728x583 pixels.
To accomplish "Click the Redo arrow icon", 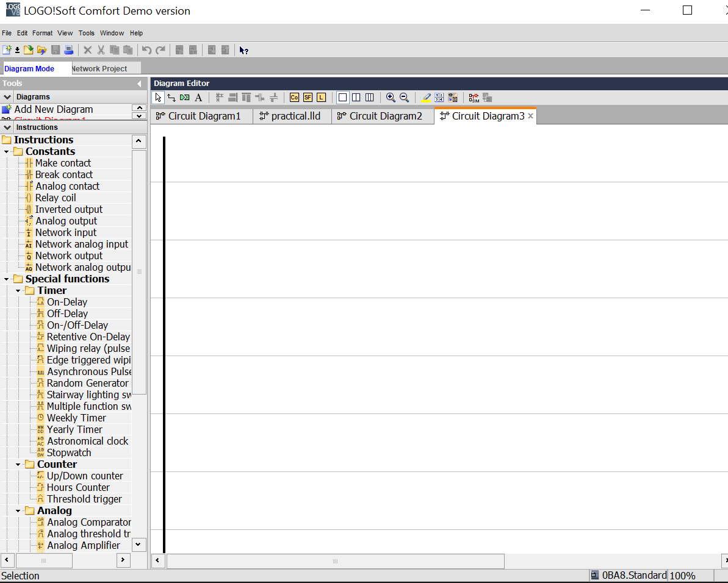I will (x=160, y=50).
